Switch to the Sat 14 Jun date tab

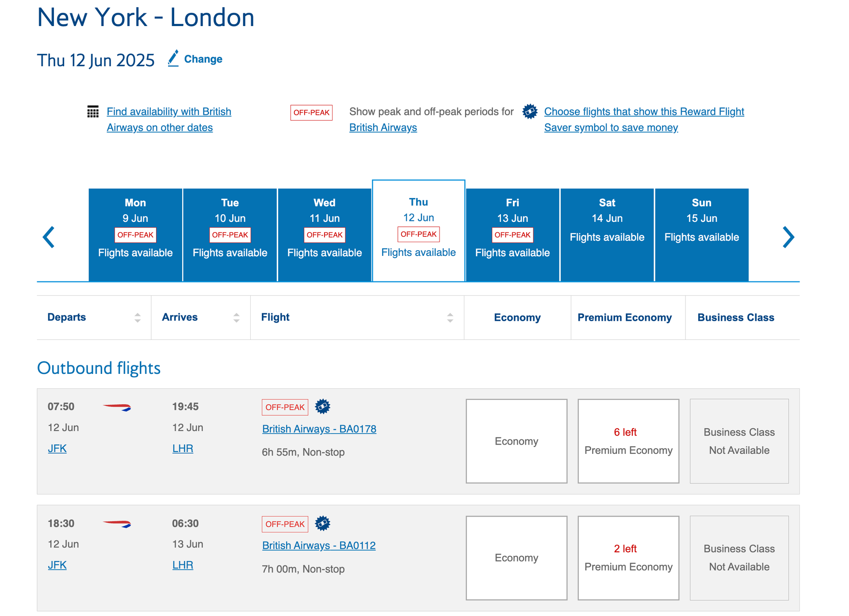607,230
